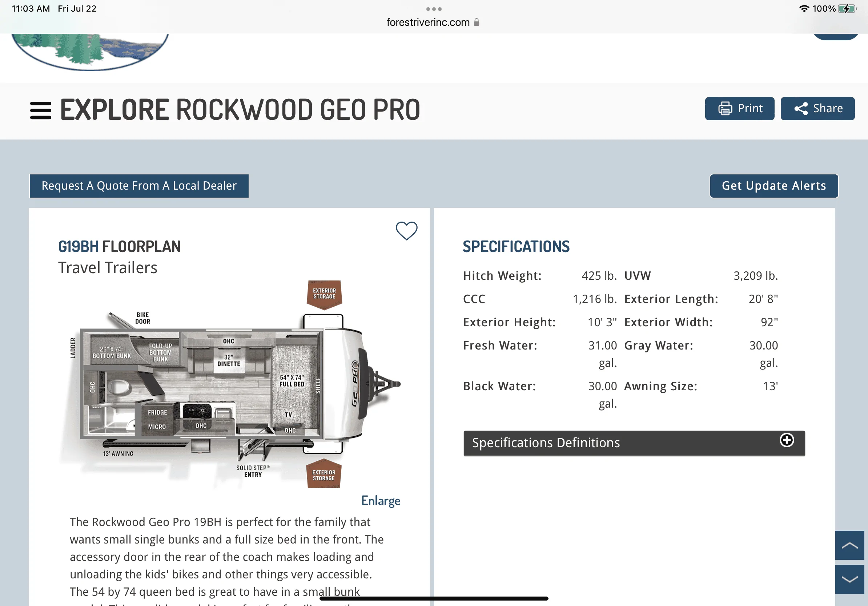The height and width of the screenshot is (606, 868).
Task: Select the SPECIFICATIONS heading
Action: 516,246
